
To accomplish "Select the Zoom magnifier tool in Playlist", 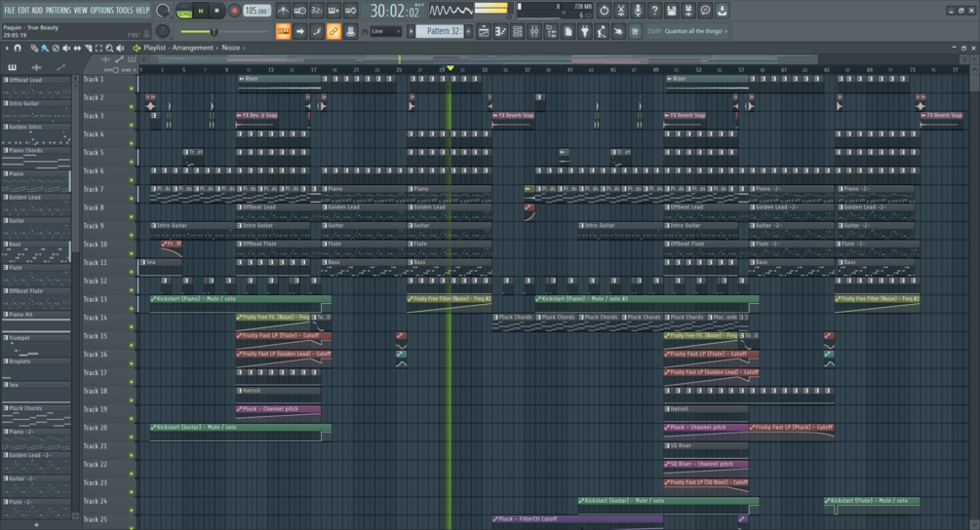I will (109, 48).
